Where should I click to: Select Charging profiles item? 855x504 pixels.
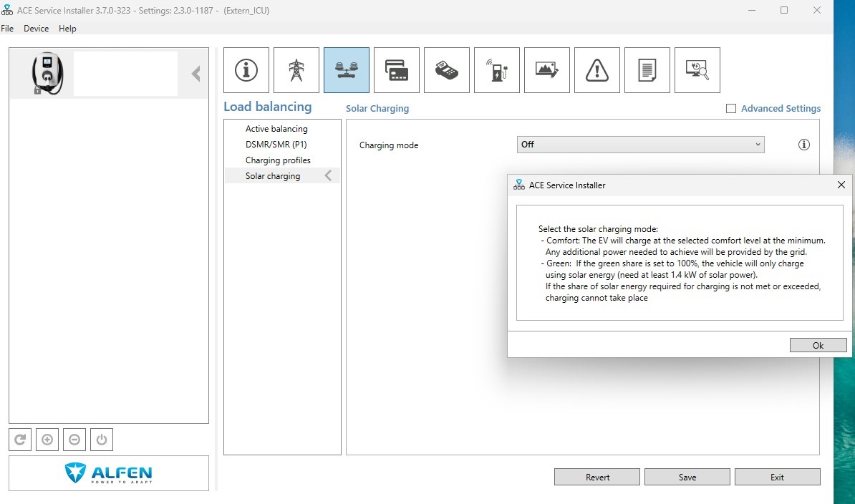click(278, 160)
